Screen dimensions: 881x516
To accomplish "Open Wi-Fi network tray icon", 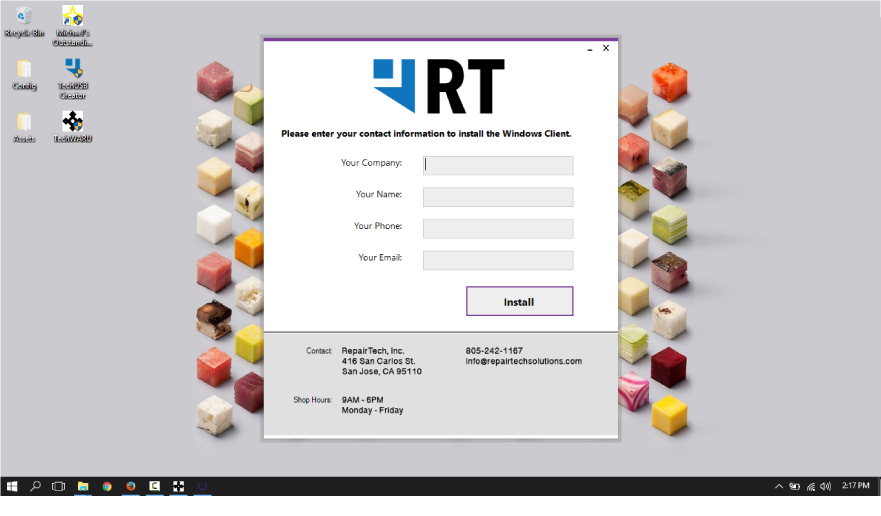I will click(x=811, y=486).
